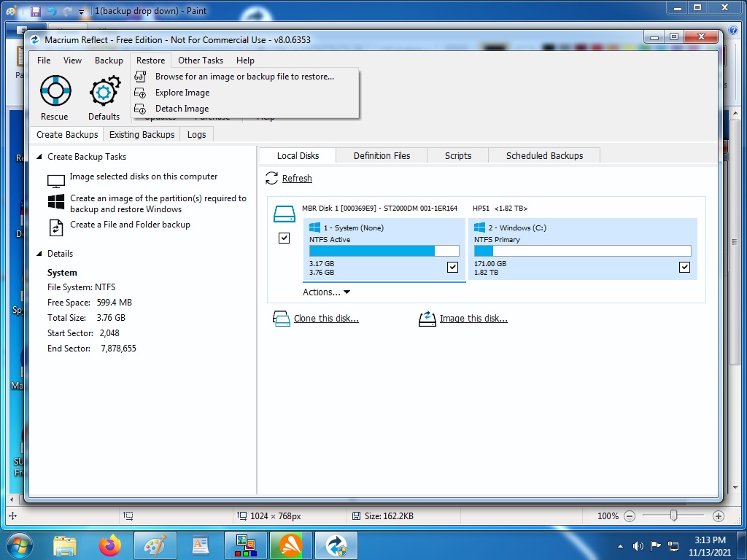Click Create an image of partitions to restore Windows
The width and height of the screenshot is (747, 560).
158,204
